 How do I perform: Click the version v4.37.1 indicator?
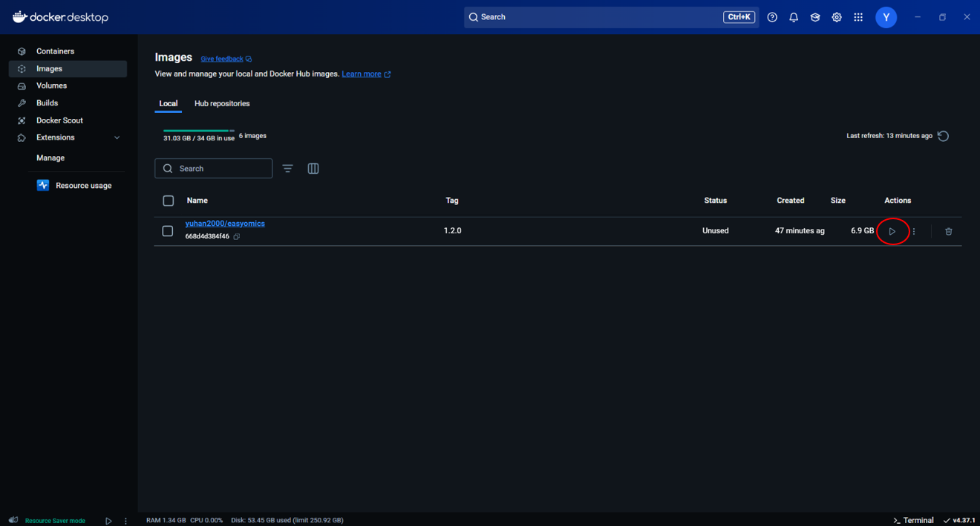[x=959, y=520]
